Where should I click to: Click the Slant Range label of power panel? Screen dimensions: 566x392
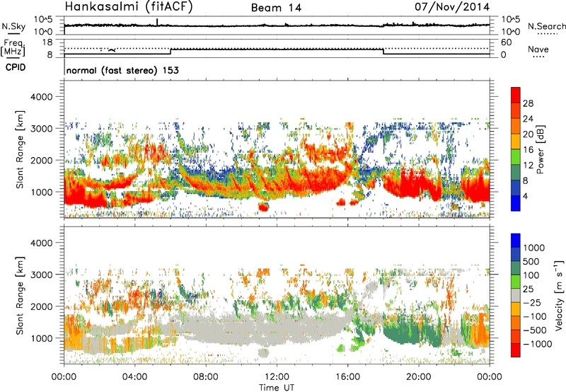tap(20, 149)
